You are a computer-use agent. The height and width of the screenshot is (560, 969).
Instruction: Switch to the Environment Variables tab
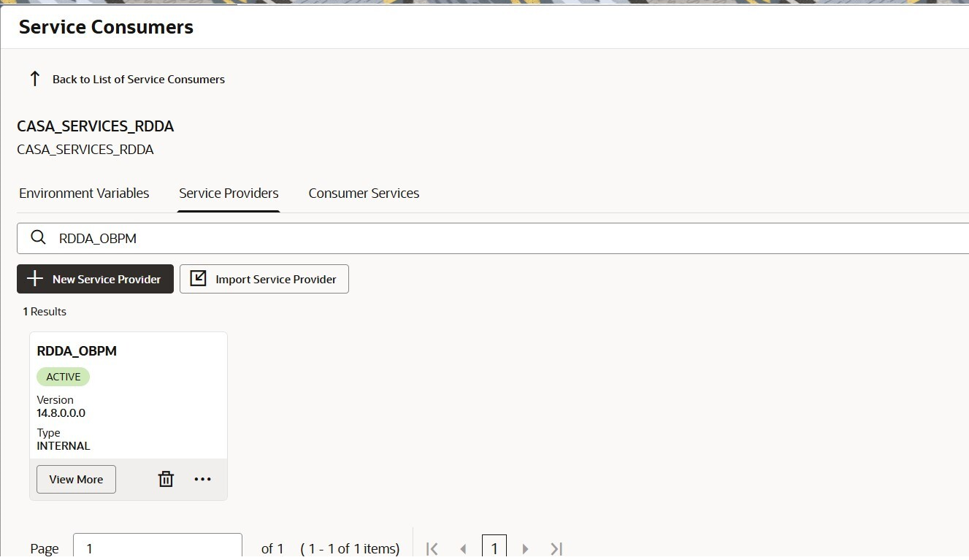[x=84, y=193]
